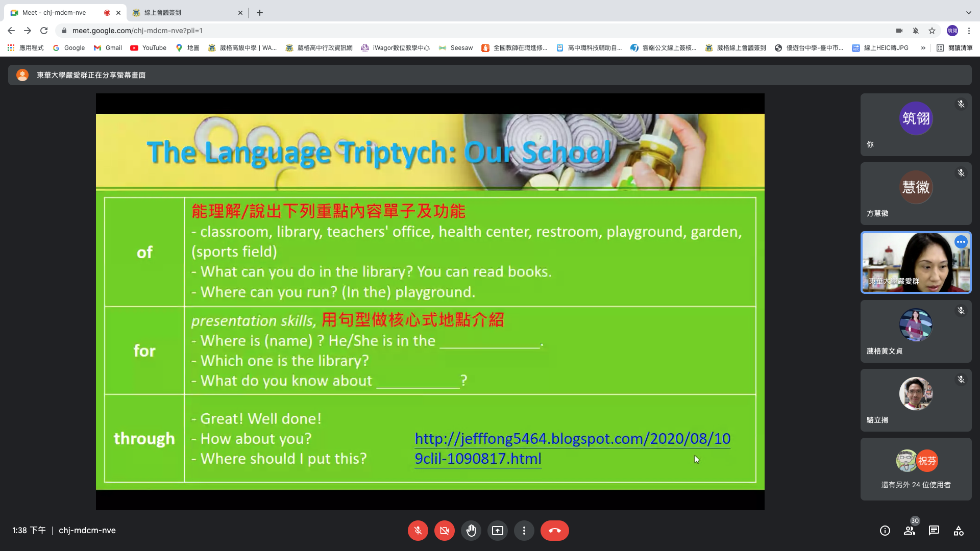980x551 pixels.
Task: Open a new browser tab
Action: coord(260,13)
